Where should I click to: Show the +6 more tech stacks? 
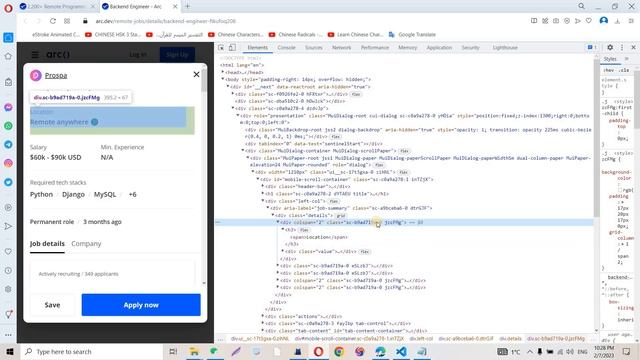(132, 194)
